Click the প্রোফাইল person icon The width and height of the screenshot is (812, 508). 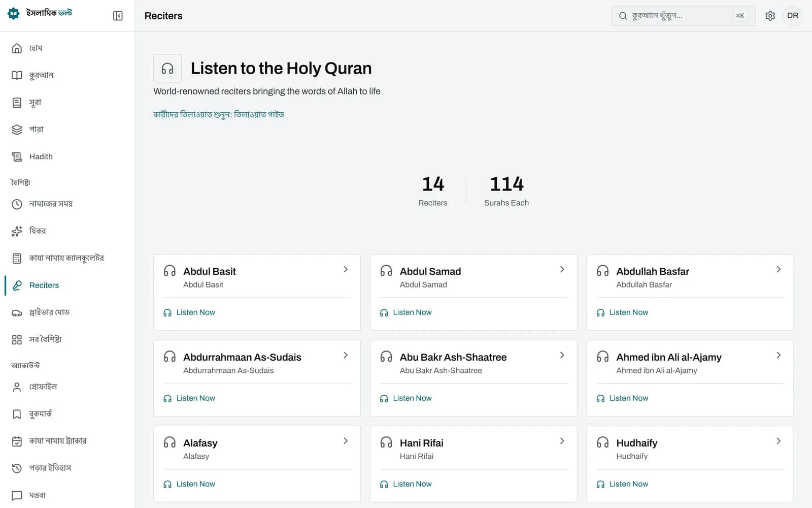[17, 387]
